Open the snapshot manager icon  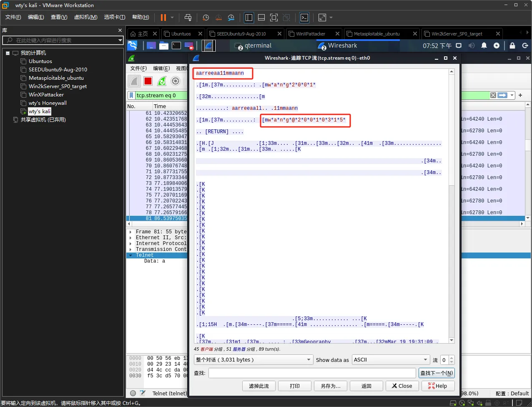[231, 18]
